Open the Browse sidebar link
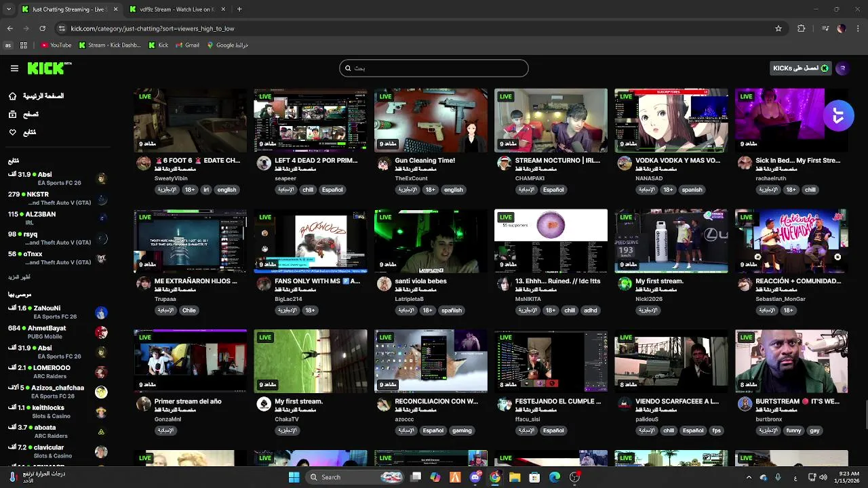The width and height of the screenshot is (868, 488). click(x=24, y=115)
